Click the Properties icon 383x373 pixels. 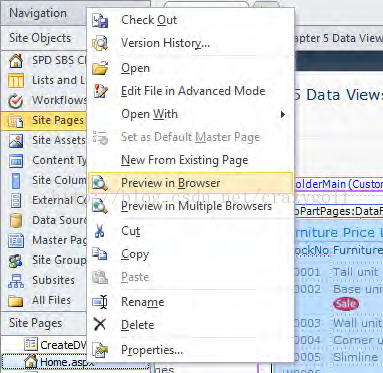click(100, 350)
